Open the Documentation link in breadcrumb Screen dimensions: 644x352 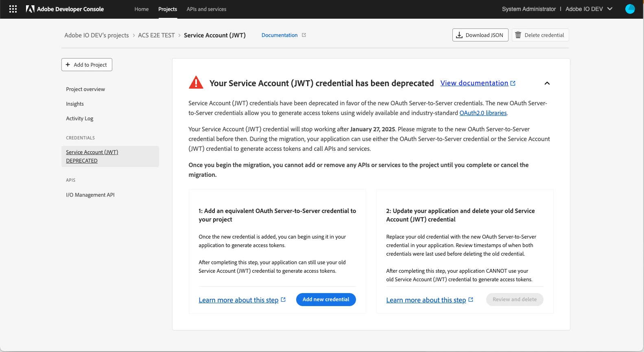pyautogui.click(x=279, y=35)
